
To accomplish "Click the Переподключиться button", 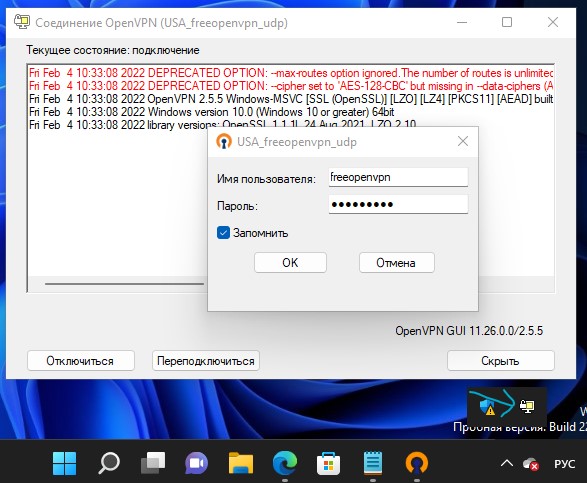I will 206,361.
